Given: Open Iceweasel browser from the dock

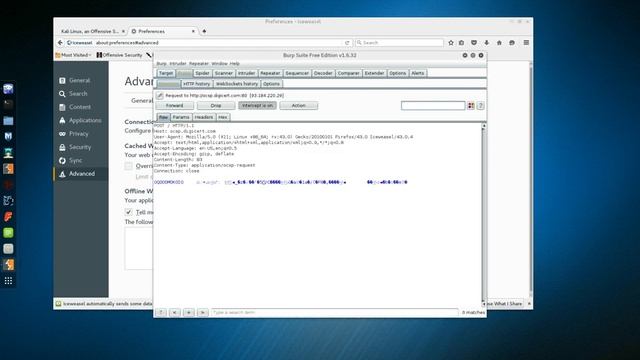Looking at the screenshot, I should (8, 89).
